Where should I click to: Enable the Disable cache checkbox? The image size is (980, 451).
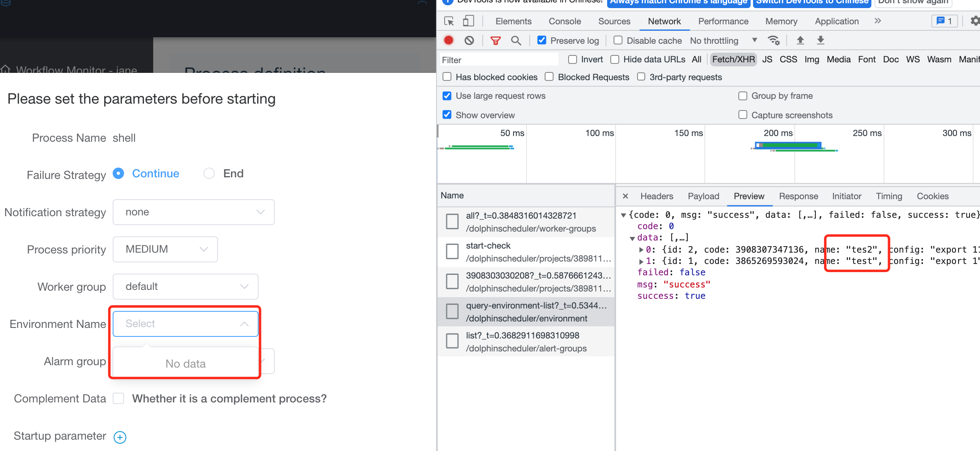pyautogui.click(x=618, y=40)
